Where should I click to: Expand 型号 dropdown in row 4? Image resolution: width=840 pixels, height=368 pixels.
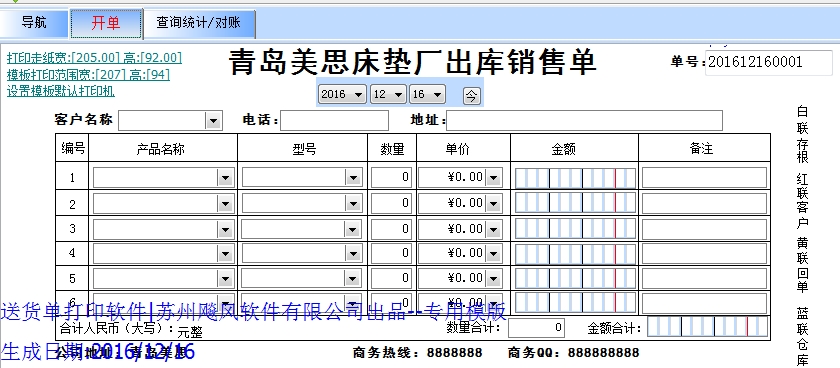point(353,253)
